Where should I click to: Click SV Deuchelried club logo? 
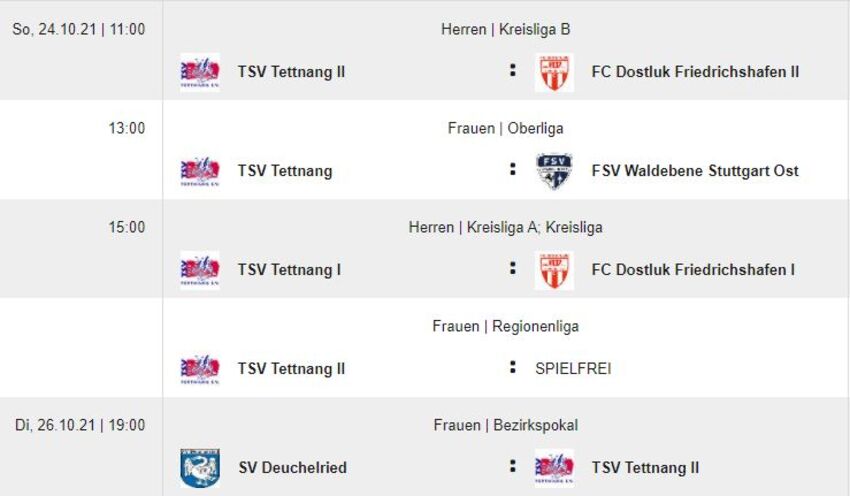[x=200, y=468]
